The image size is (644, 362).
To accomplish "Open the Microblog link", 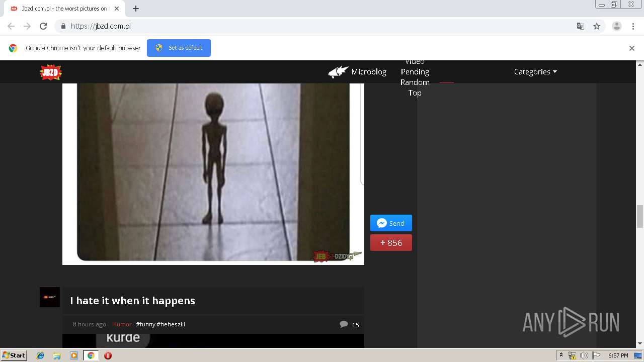I will (369, 72).
